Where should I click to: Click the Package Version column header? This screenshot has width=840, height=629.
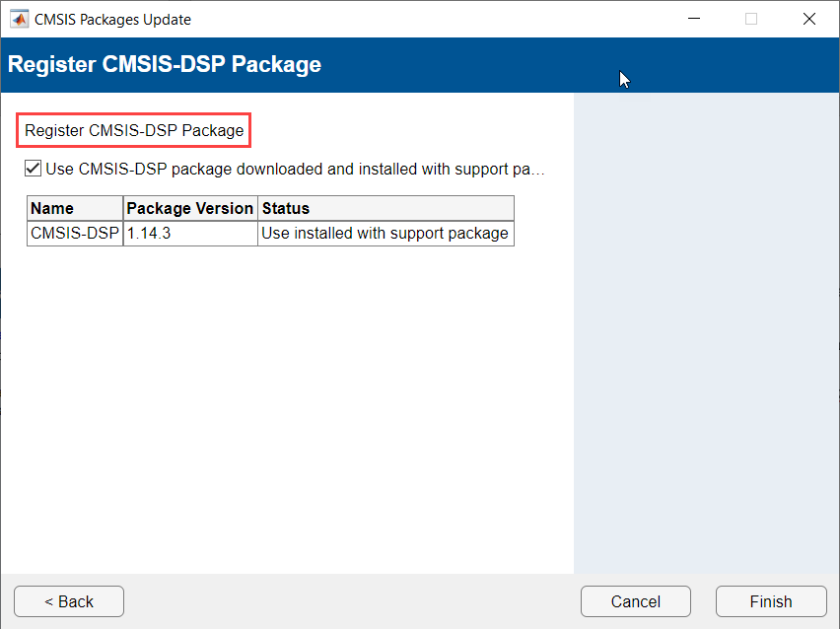(190, 208)
